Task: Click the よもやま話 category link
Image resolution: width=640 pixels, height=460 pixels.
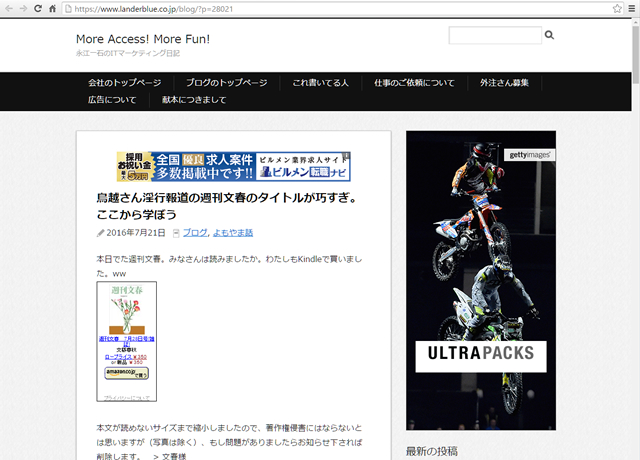Action: pos(232,232)
